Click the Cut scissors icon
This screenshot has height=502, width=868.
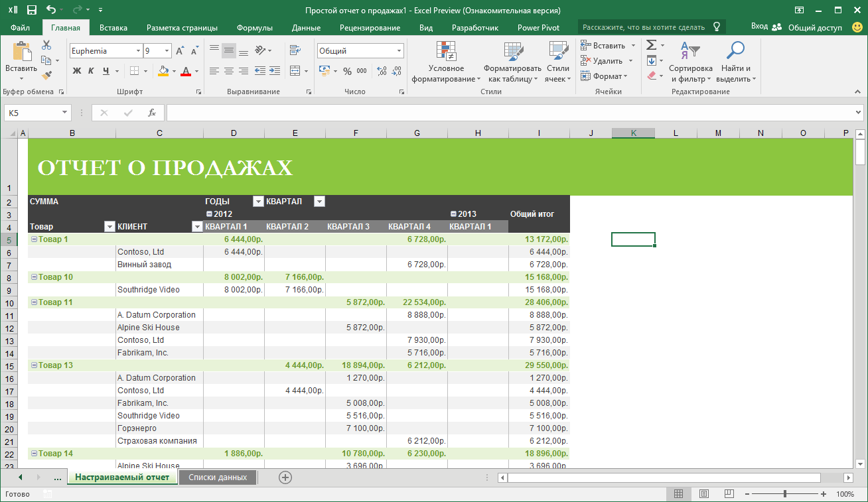coord(46,46)
